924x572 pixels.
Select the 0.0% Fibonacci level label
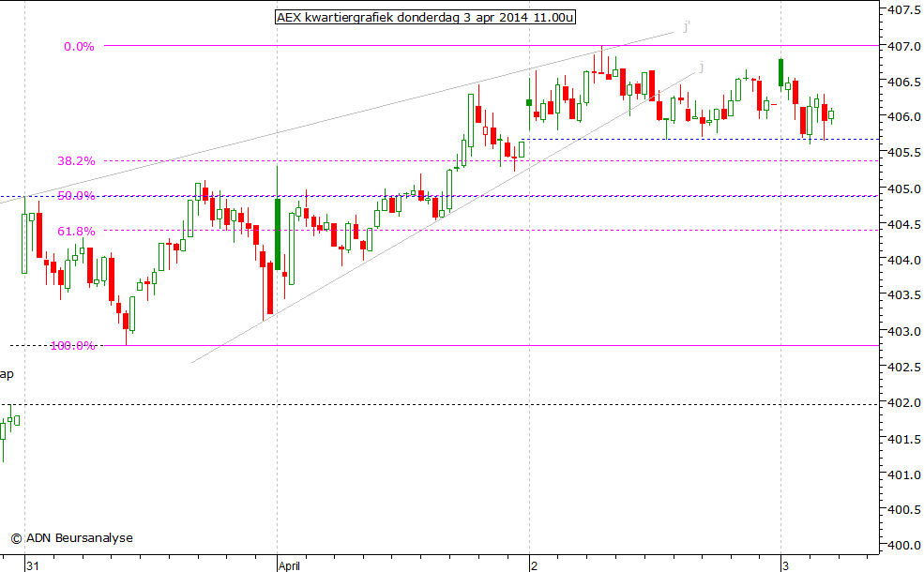pyautogui.click(x=79, y=47)
